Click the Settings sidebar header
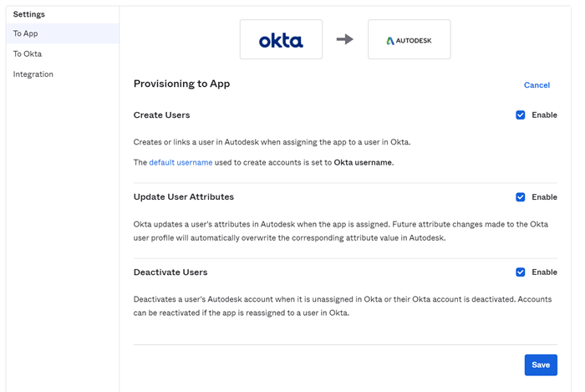The width and height of the screenshot is (585, 392). coord(29,14)
